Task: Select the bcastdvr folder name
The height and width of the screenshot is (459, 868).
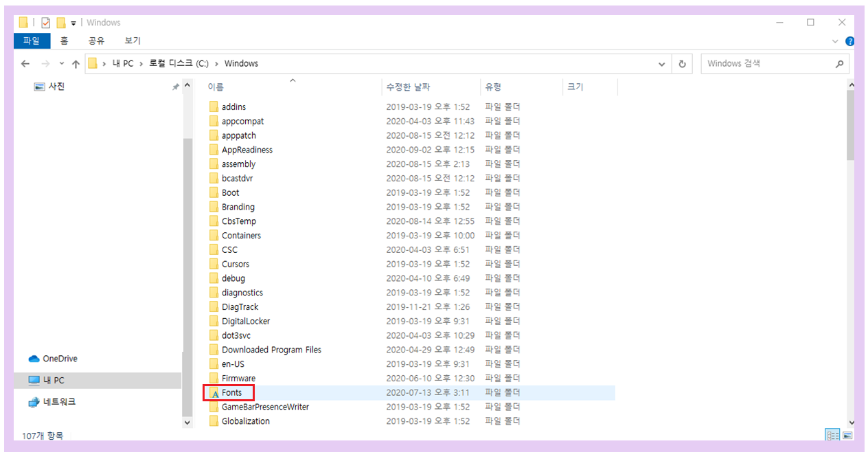Action: [237, 179]
